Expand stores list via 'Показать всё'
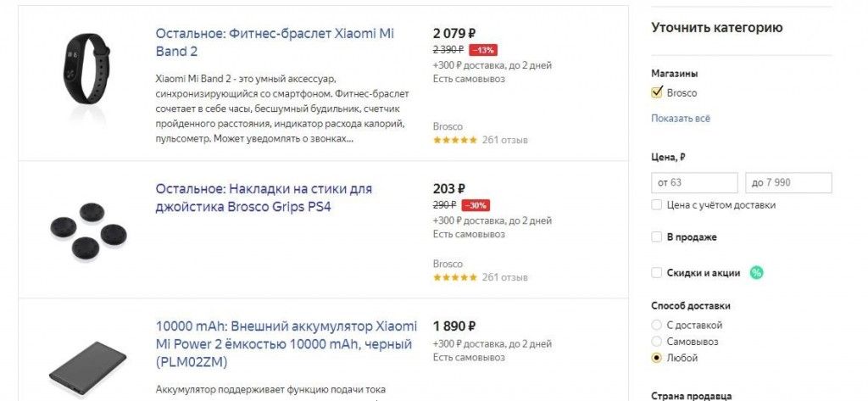This screenshot has width=868, height=401. coord(681,118)
